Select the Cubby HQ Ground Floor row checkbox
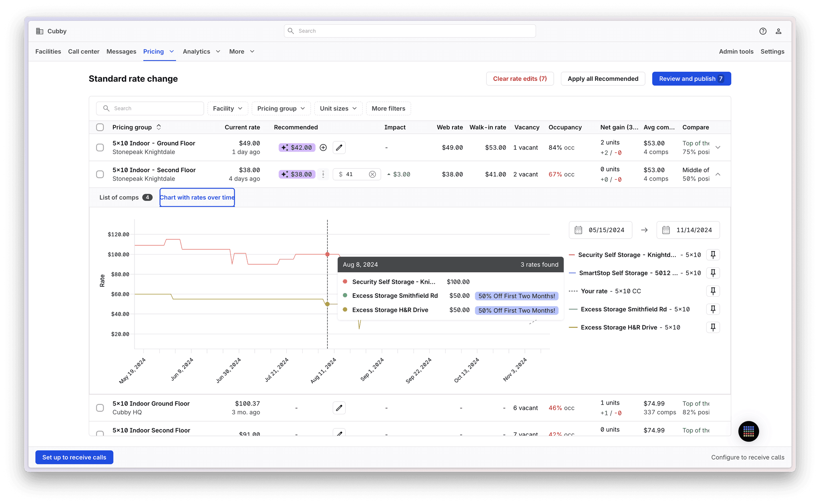820x504 pixels. [100, 408]
